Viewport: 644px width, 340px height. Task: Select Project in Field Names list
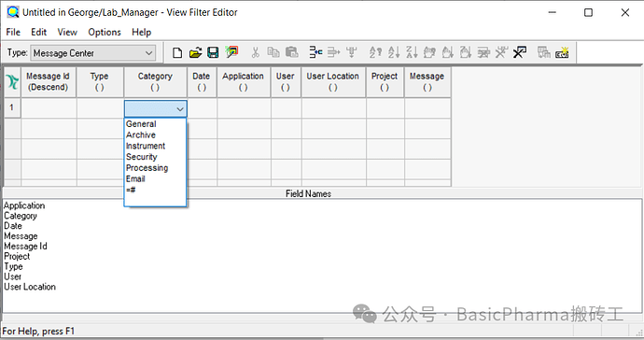pyautogui.click(x=17, y=256)
